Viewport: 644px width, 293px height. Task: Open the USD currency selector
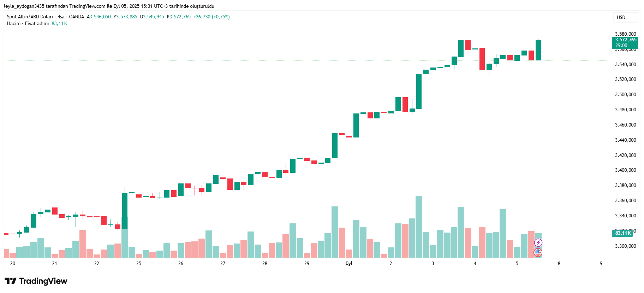(x=625, y=17)
